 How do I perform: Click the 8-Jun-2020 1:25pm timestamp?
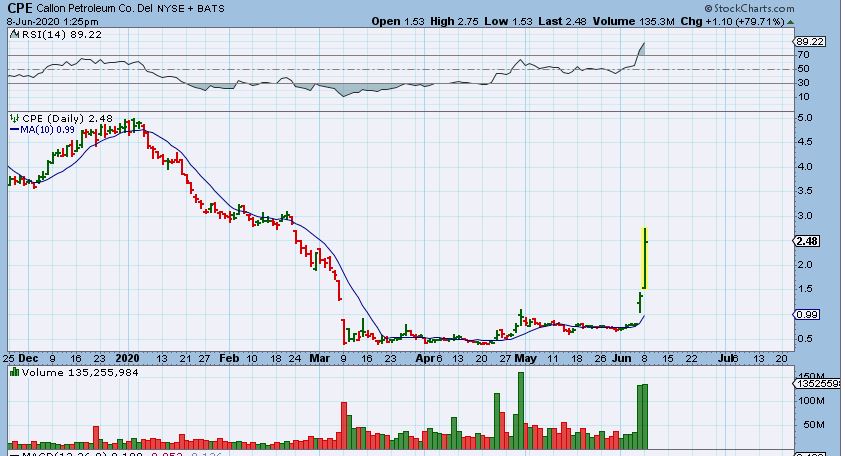[53, 22]
